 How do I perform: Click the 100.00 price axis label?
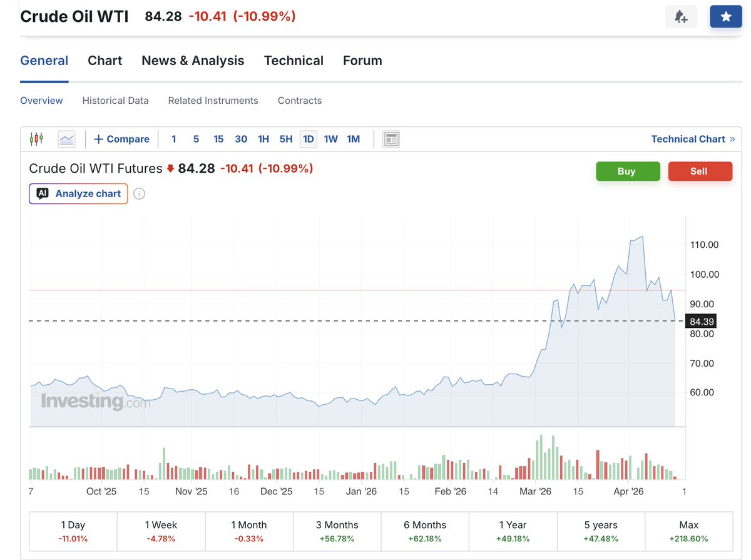pos(704,274)
